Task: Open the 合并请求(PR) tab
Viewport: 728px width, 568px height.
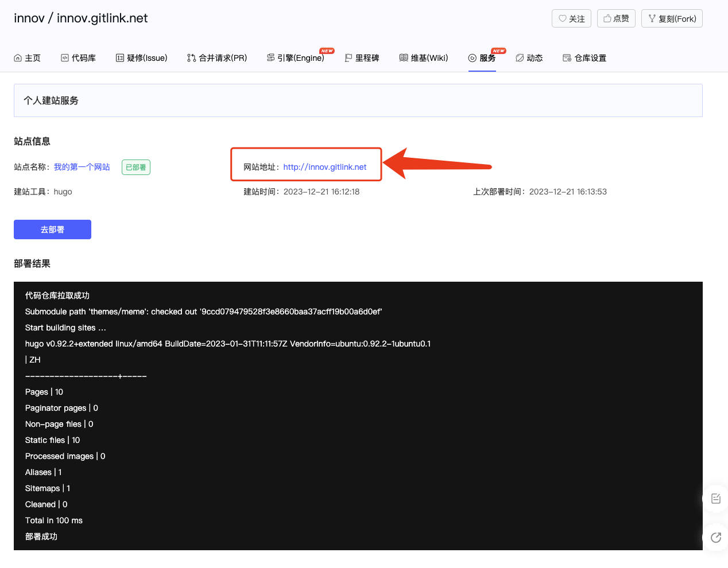Action: point(217,58)
